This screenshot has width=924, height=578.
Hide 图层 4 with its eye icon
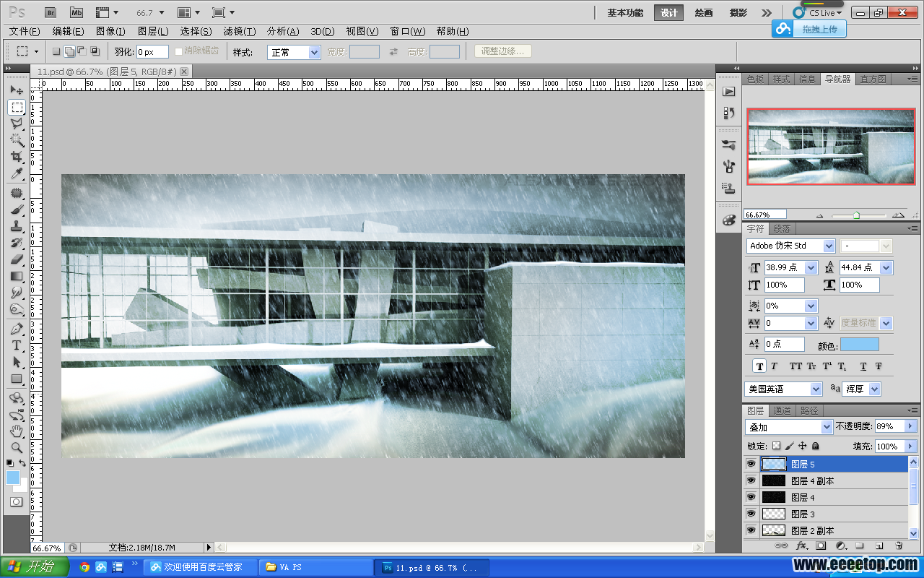pos(751,497)
